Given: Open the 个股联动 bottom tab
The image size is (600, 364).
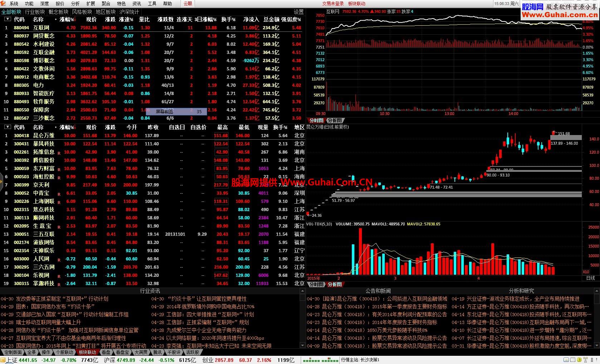Looking at the screenshot, I should 64,352.
